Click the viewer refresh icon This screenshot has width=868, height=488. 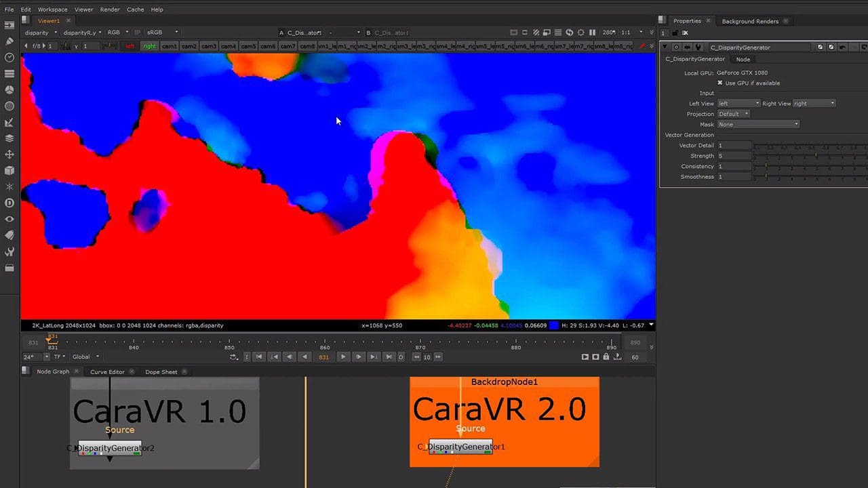(x=569, y=33)
